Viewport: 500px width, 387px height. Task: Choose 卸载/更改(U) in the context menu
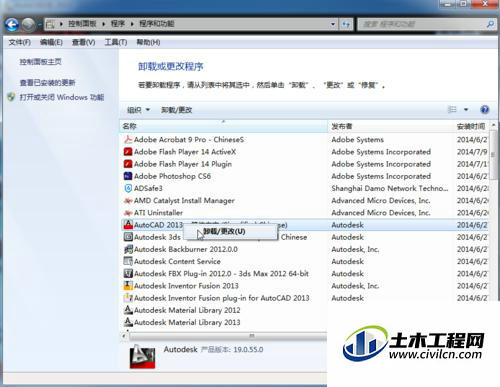230,231
